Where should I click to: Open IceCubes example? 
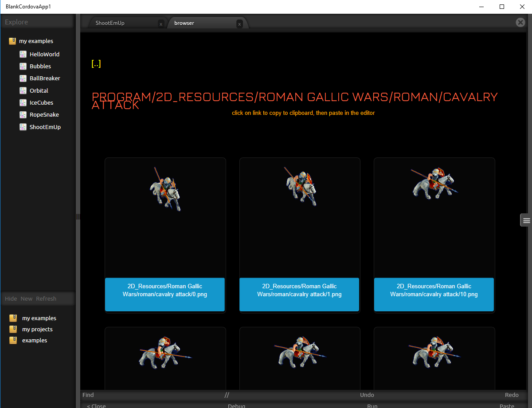(41, 102)
